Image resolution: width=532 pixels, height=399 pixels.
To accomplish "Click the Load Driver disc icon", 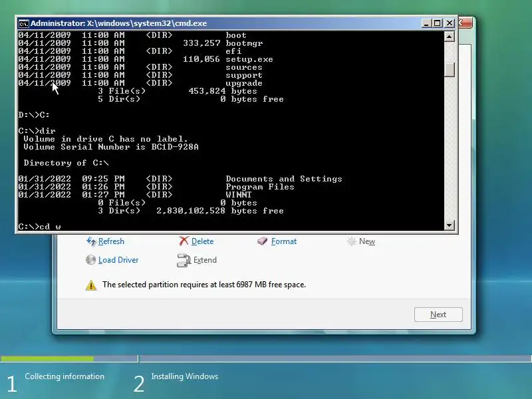I will pos(90,260).
